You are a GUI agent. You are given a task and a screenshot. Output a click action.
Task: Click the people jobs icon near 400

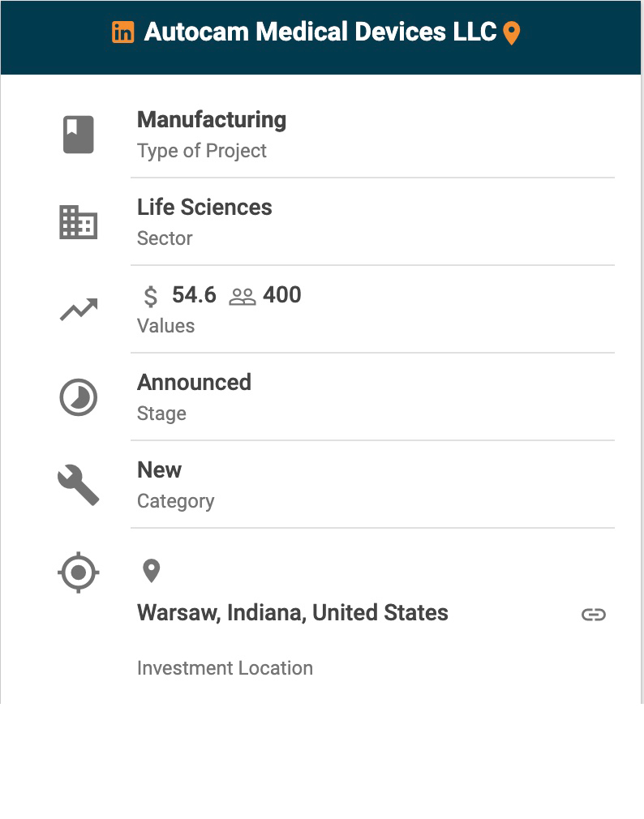click(243, 297)
